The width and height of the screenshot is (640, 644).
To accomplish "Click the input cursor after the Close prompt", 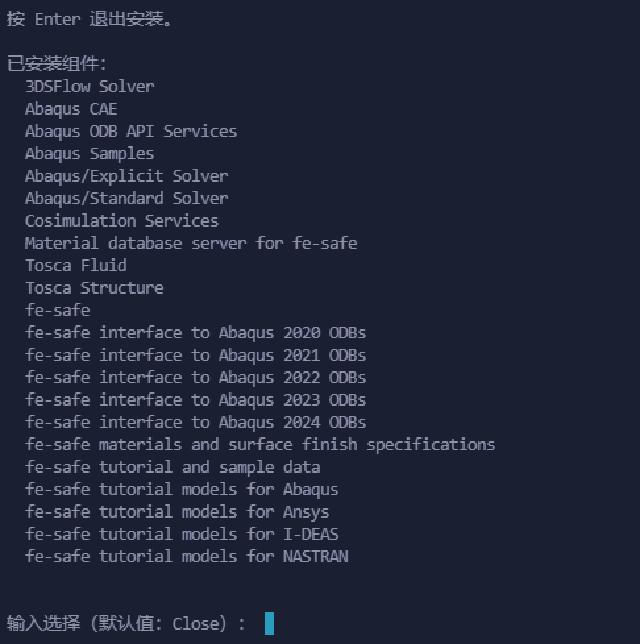I will point(269,624).
